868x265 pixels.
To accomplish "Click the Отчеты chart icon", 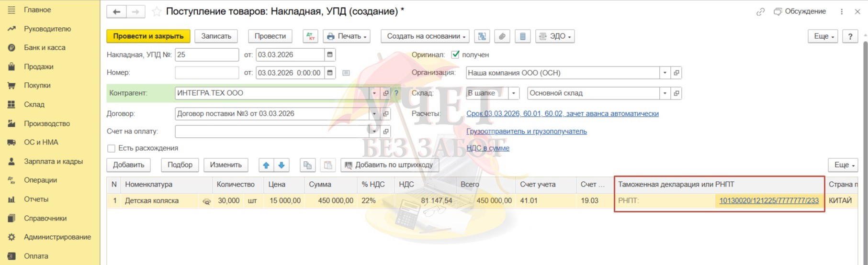I will pos(11,199).
